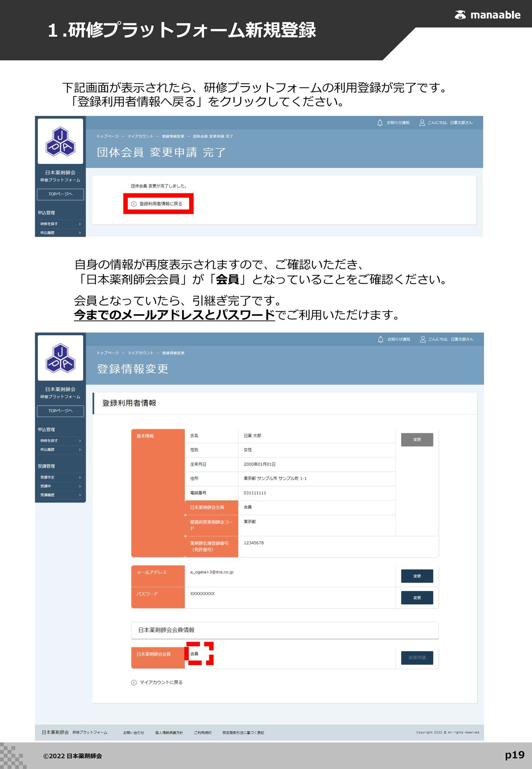This screenshot has height=769, width=532.
Task: Expand the 研修を探す chevron on the 登録情報変更 page
Action: (x=80, y=441)
